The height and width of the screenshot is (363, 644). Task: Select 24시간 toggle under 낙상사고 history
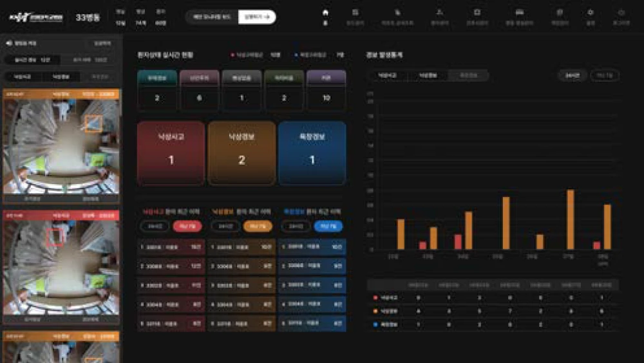tap(155, 226)
